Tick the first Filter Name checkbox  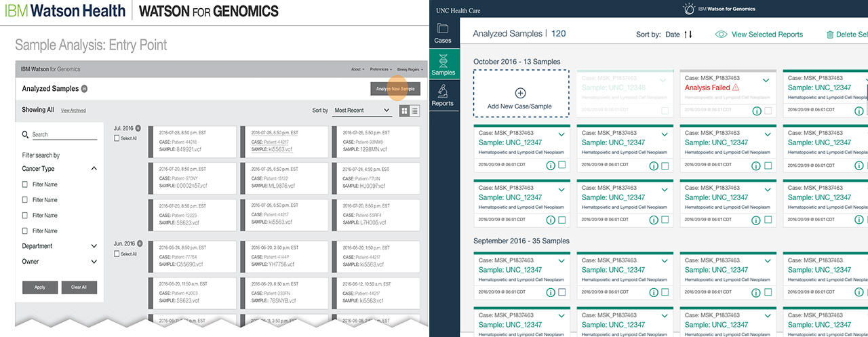[25, 184]
